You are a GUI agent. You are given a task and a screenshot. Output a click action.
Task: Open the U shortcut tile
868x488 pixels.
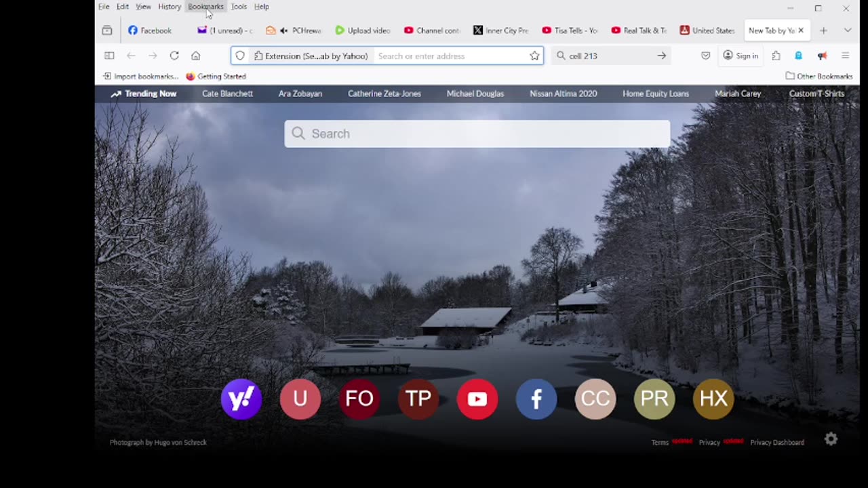[300, 399]
